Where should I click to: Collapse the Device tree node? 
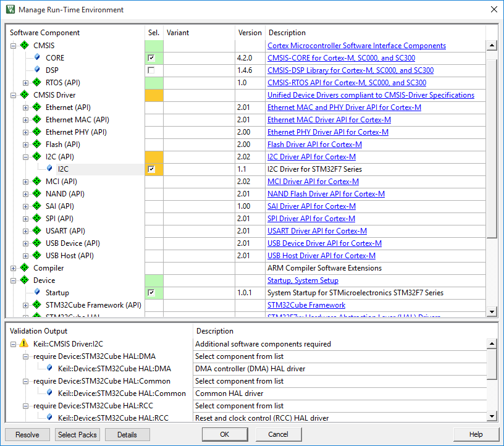[x=13, y=280]
